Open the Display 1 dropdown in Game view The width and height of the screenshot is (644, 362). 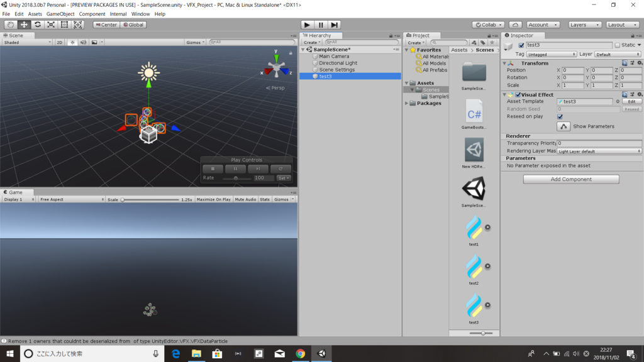(19, 199)
